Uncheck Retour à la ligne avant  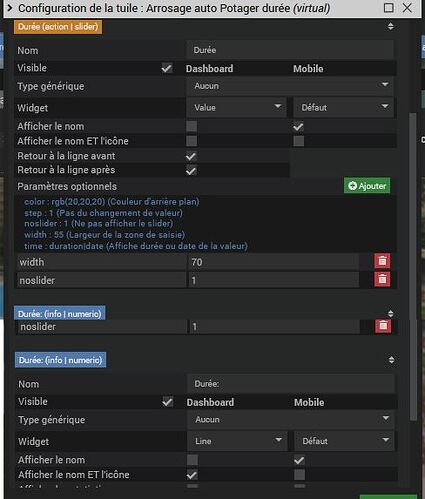tap(191, 156)
